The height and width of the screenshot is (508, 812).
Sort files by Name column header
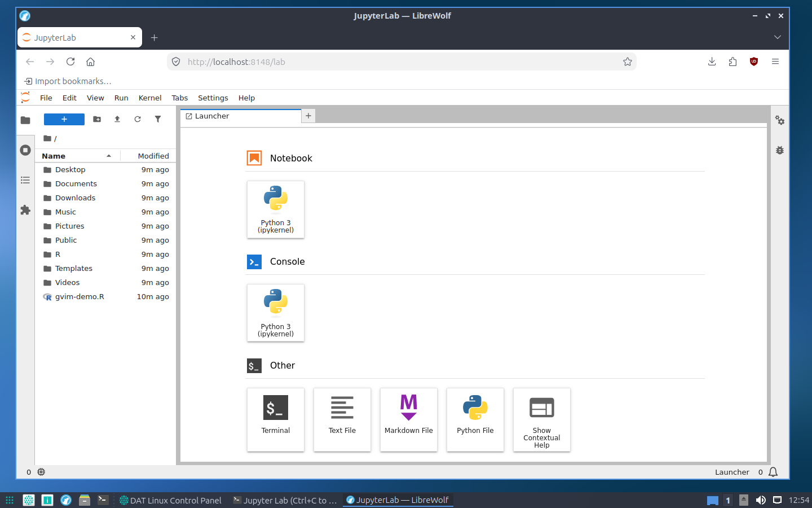77,156
